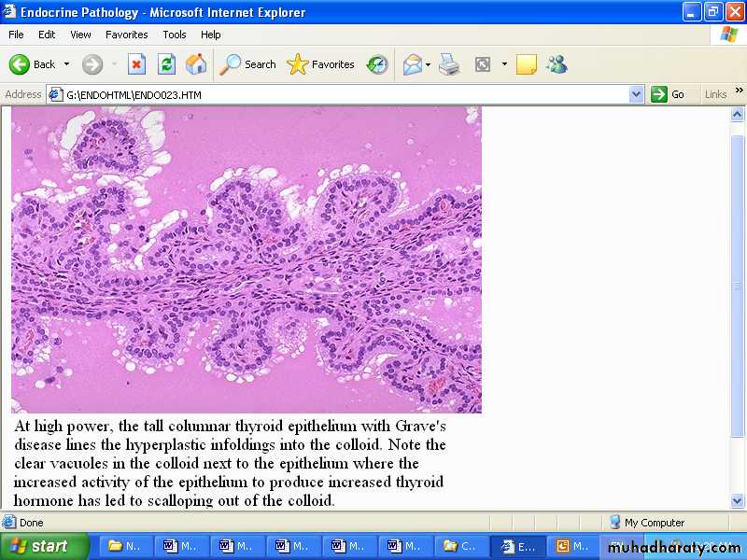Viewport: 747px width, 560px height.
Task: Expand the Back button history dropdown
Action: (x=66, y=64)
